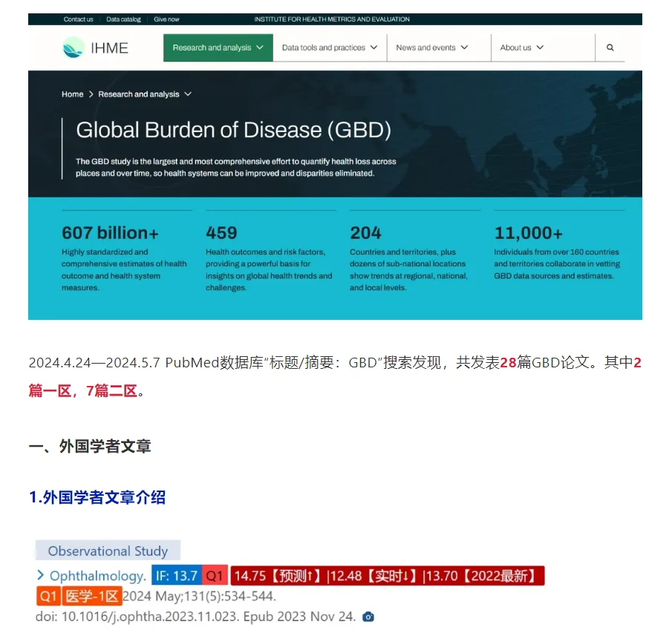This screenshot has width=672, height=636.
Task: Click red Q1 badge beside IF
Action: coord(215,576)
